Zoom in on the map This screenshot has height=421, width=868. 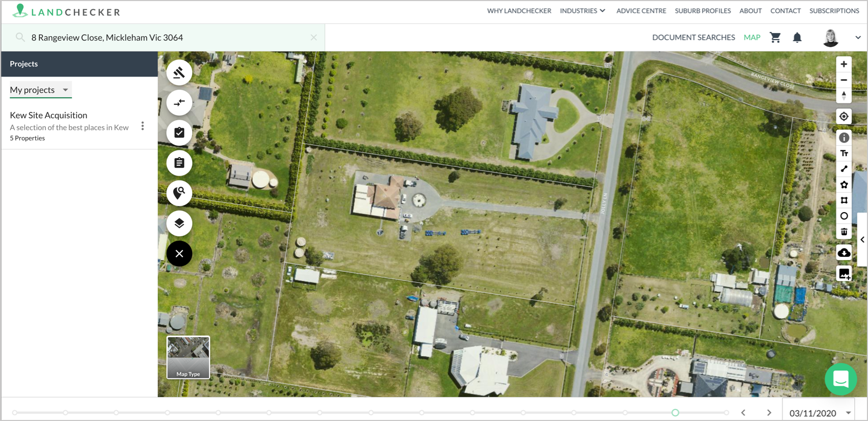(x=844, y=64)
